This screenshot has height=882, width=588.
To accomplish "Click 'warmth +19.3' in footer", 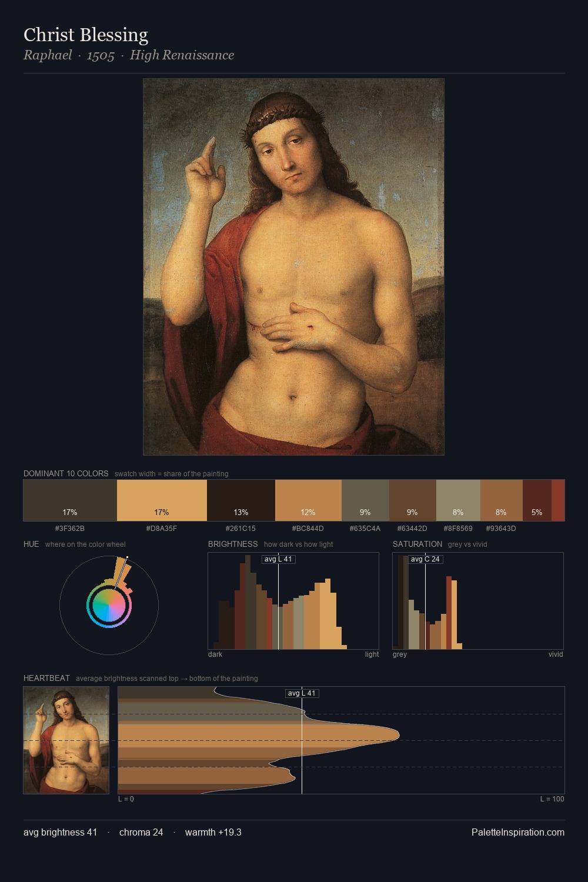I will (x=213, y=832).
